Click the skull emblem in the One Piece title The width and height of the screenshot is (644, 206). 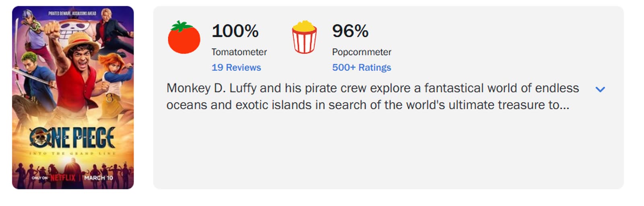(39, 139)
